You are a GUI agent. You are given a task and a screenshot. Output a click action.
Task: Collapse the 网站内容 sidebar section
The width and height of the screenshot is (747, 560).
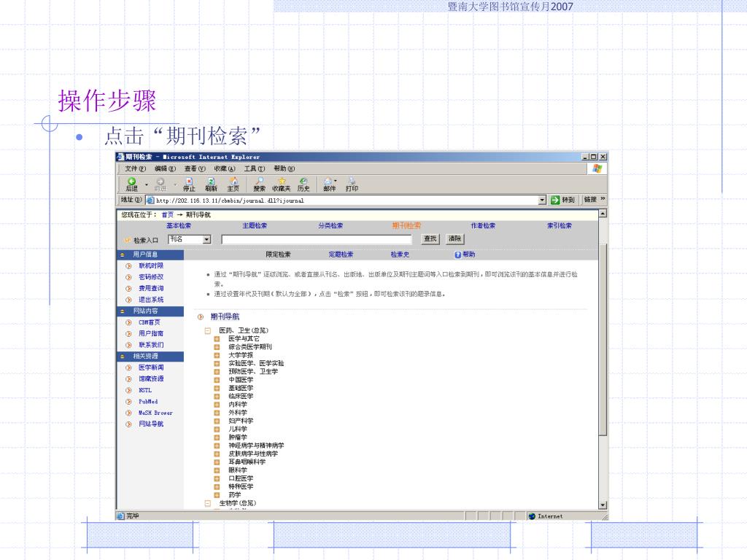pos(123,311)
